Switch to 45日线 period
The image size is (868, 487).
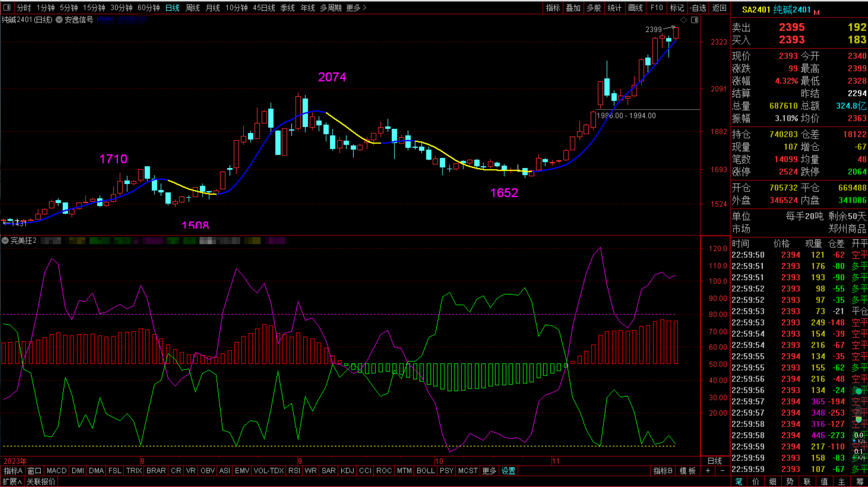point(264,7)
